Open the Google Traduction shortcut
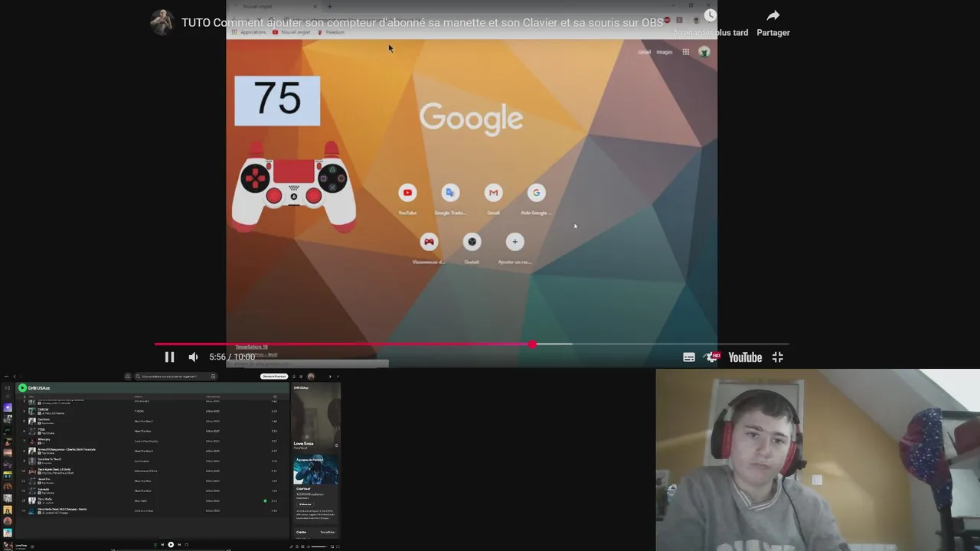Screen dimensions: 980x551 pos(450,193)
